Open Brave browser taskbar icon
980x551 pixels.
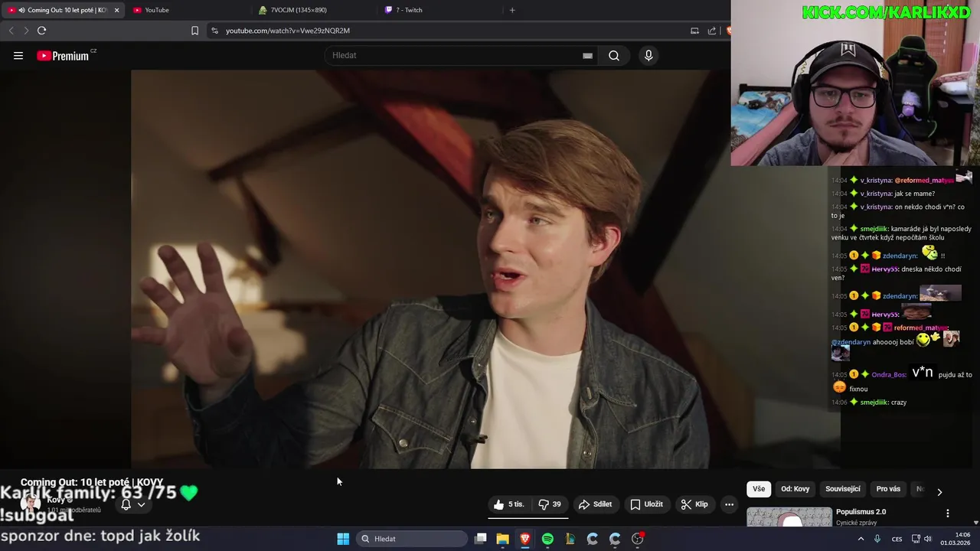tap(525, 539)
